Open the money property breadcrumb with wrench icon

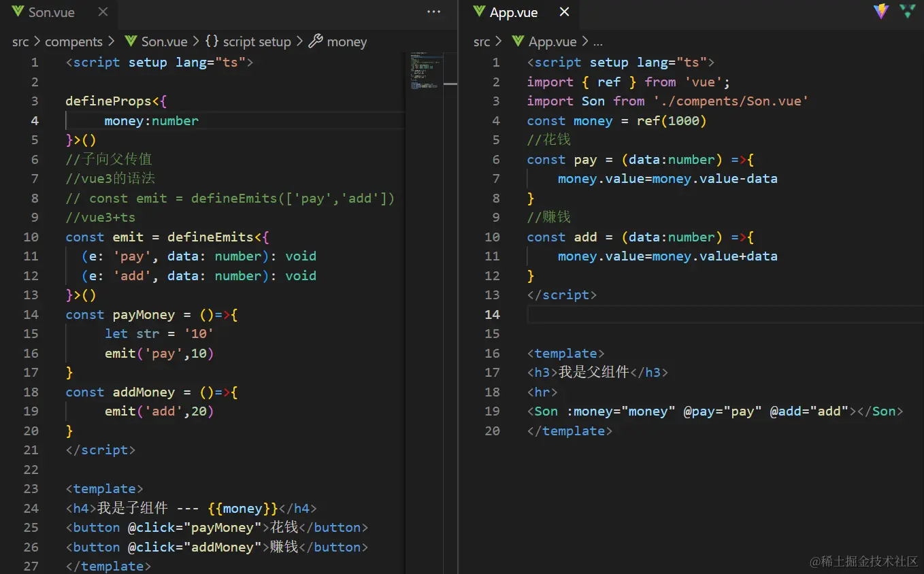click(337, 41)
